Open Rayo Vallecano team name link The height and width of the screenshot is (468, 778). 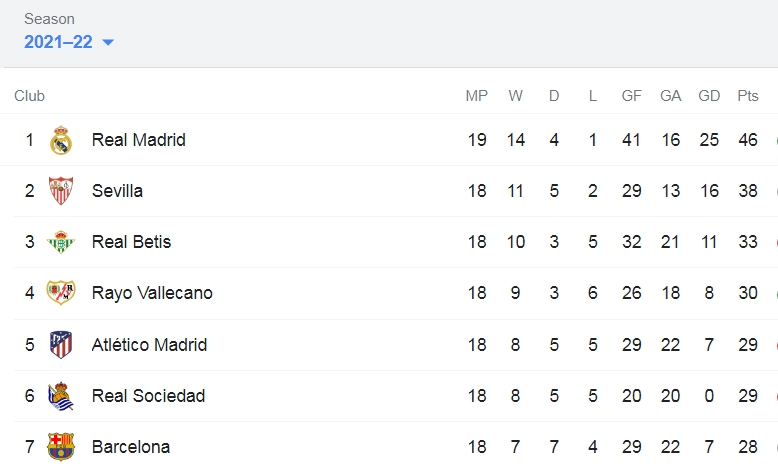152,293
